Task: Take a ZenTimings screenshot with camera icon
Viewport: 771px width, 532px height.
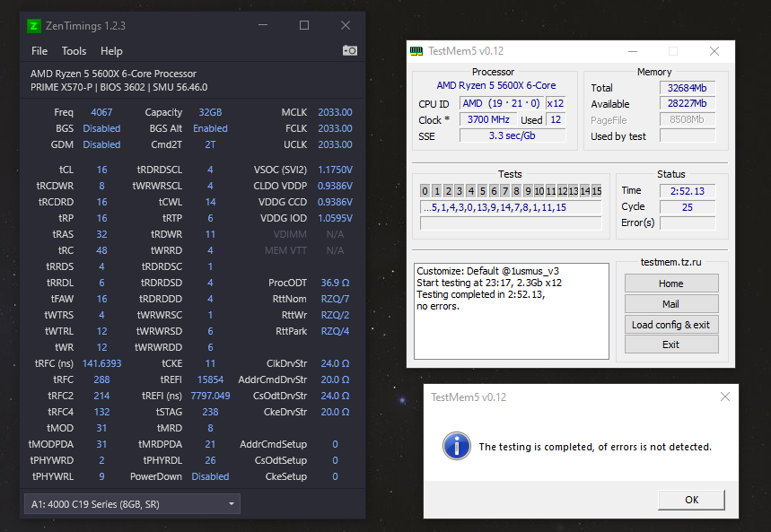Action: click(350, 50)
